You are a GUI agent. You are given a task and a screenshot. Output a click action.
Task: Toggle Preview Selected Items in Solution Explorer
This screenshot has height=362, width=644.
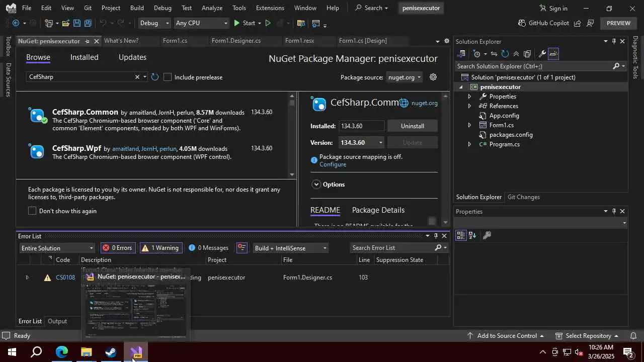[x=553, y=54]
